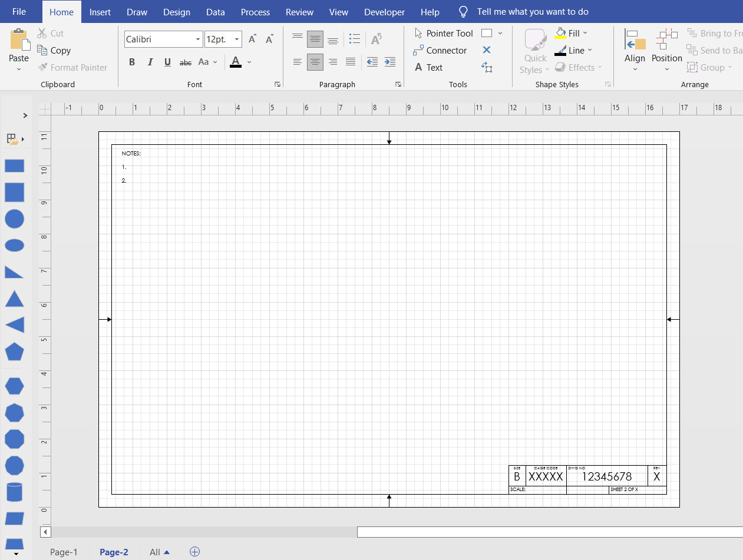Toggle italic formatting
The width and height of the screenshot is (743, 560).
pyautogui.click(x=150, y=61)
